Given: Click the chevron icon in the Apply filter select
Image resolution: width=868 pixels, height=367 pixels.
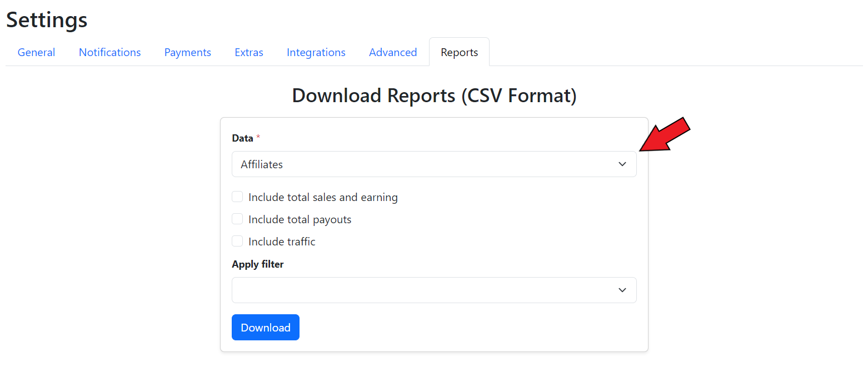Looking at the screenshot, I should point(622,290).
